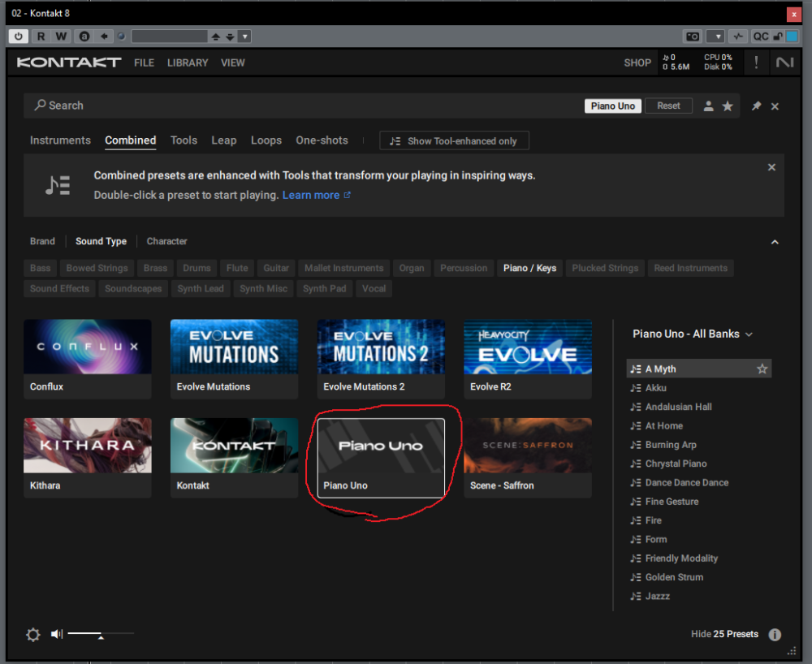Select the Scene - Saffron library tile
This screenshot has width=812, height=664.
pyautogui.click(x=528, y=458)
